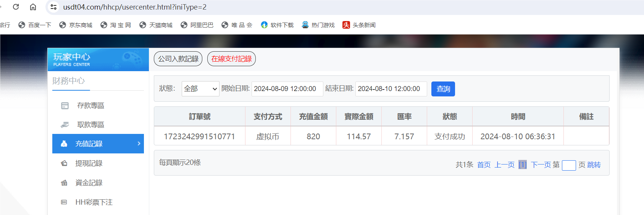Click the 狀態 column header

point(450,117)
